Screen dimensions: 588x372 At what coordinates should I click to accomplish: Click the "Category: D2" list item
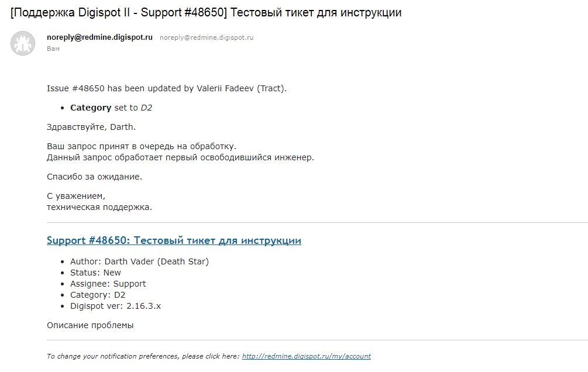pyautogui.click(x=98, y=295)
